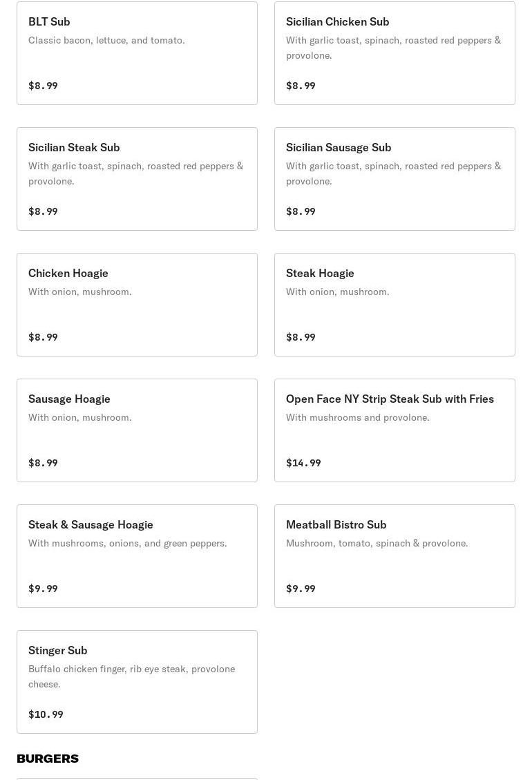Pick the Steak Hoagie menu item
Viewport: 532px width, 780px height.
395,305
